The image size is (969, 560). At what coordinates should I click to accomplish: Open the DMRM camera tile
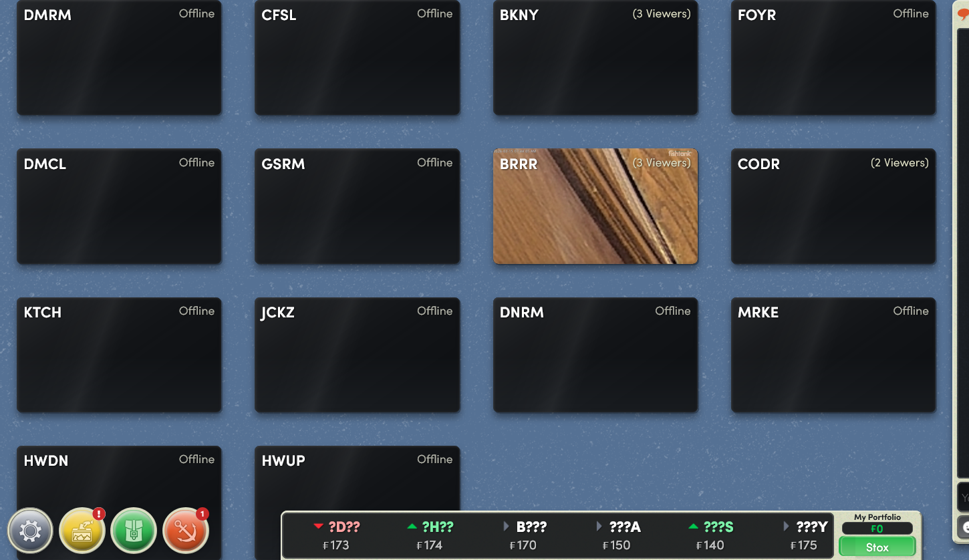tap(119, 57)
